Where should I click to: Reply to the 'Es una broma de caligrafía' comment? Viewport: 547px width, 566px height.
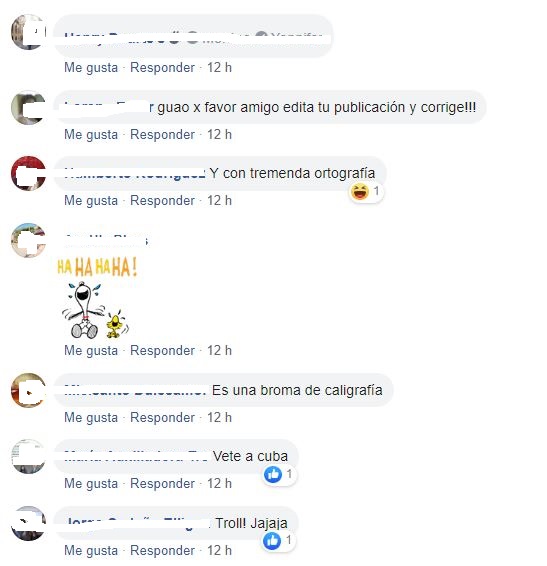point(162,418)
